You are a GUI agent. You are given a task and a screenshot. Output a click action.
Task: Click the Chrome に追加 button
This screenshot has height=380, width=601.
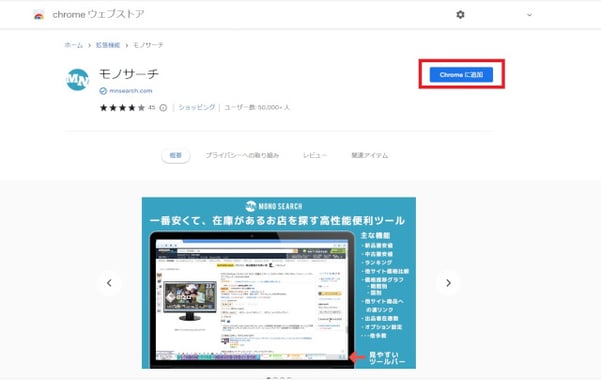click(x=461, y=74)
